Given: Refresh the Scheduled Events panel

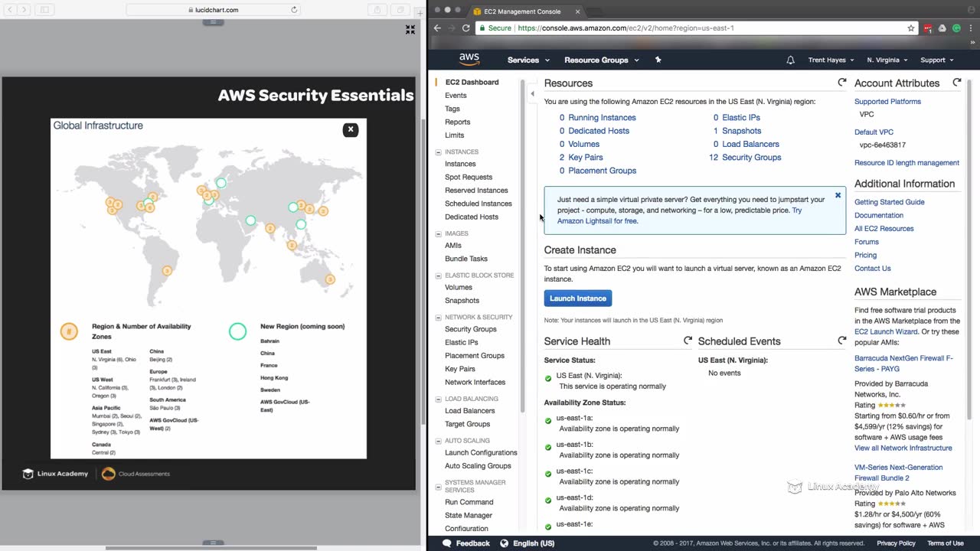Looking at the screenshot, I should click(x=842, y=341).
